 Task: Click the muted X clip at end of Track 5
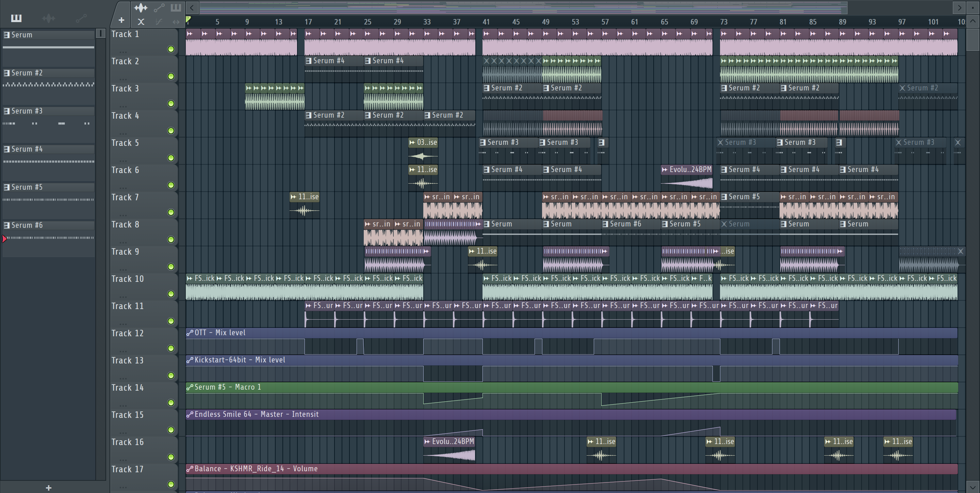click(x=958, y=142)
